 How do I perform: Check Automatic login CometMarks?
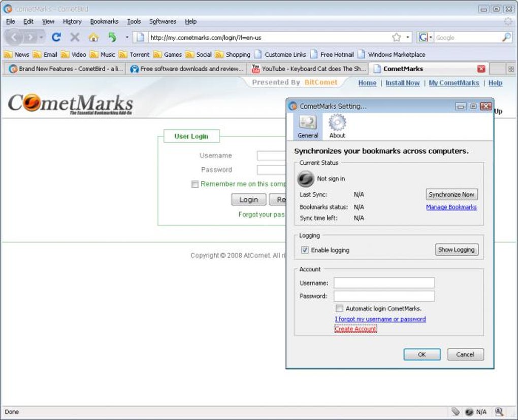click(339, 308)
